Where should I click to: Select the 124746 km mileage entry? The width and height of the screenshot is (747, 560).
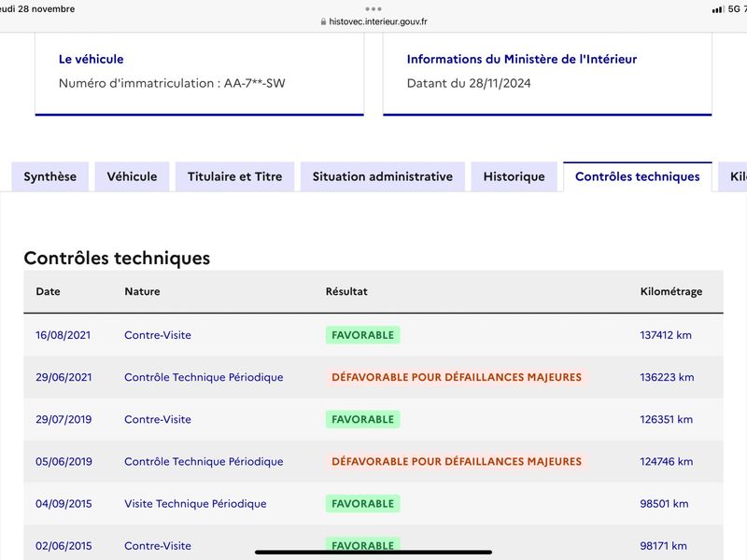click(667, 461)
